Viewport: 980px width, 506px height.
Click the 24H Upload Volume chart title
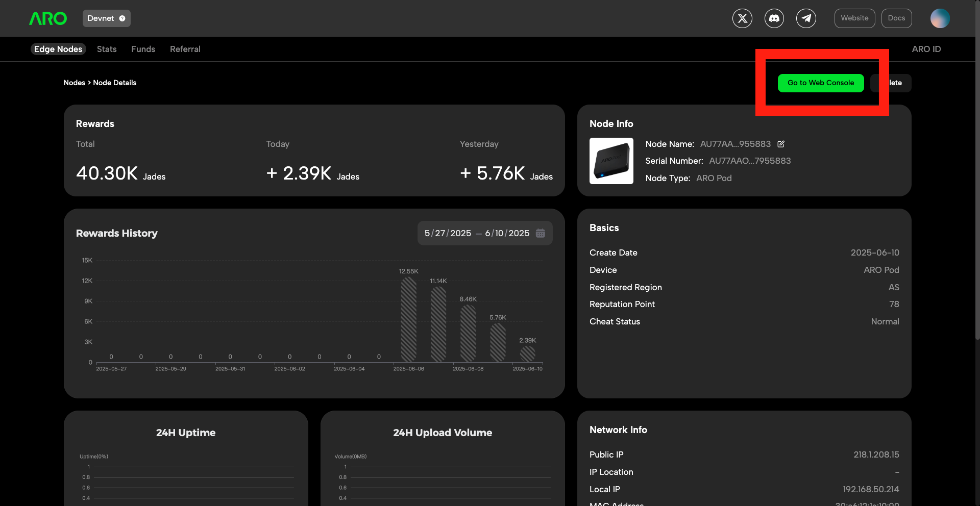pyautogui.click(x=443, y=433)
